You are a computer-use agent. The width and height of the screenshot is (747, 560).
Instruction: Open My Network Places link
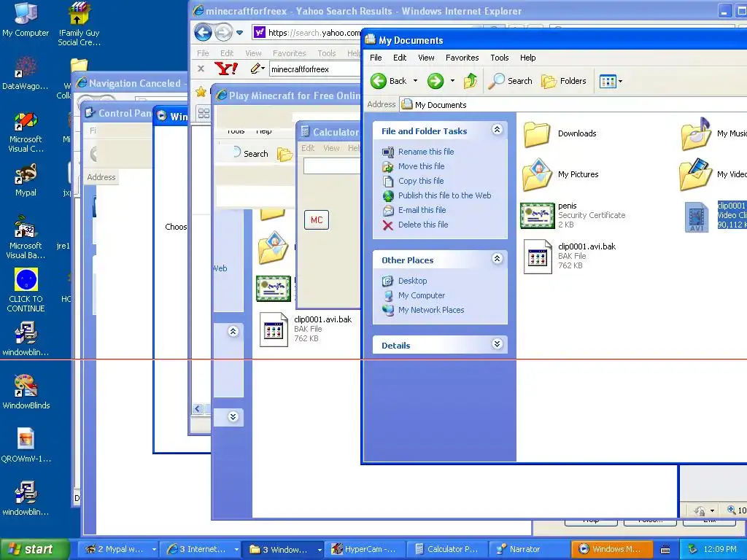click(431, 310)
